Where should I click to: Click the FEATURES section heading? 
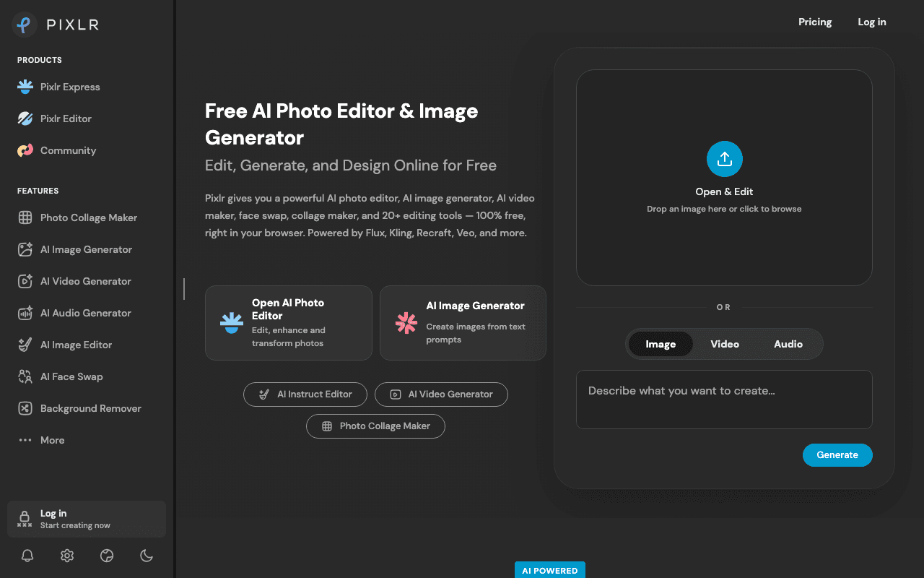coord(38,191)
